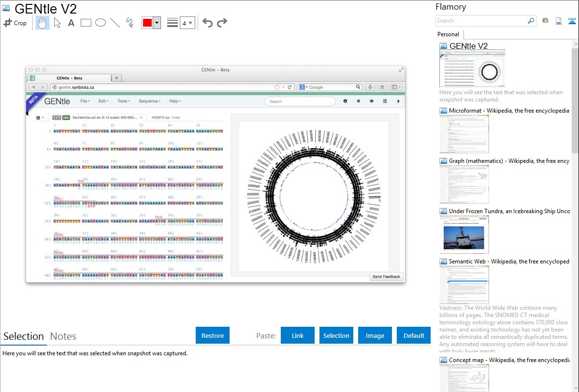Click the Paste Default button
The height and width of the screenshot is (392, 579).
click(x=414, y=335)
